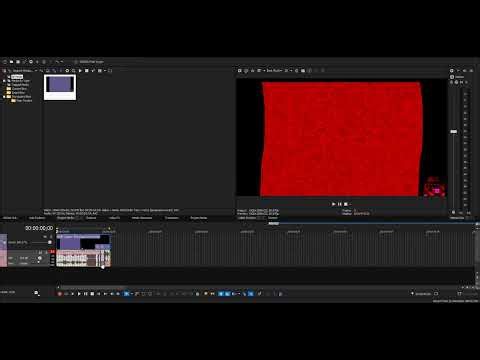Toggle split screen view in preview

pyautogui.click(x=259, y=71)
